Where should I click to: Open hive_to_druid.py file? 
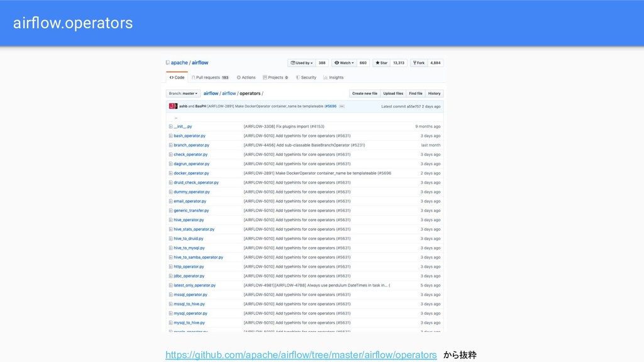[189, 239]
